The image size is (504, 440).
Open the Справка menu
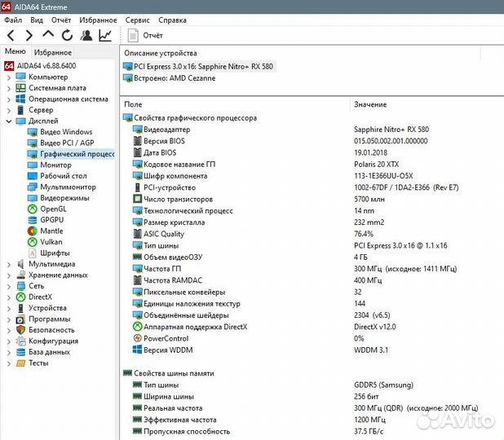(172, 20)
